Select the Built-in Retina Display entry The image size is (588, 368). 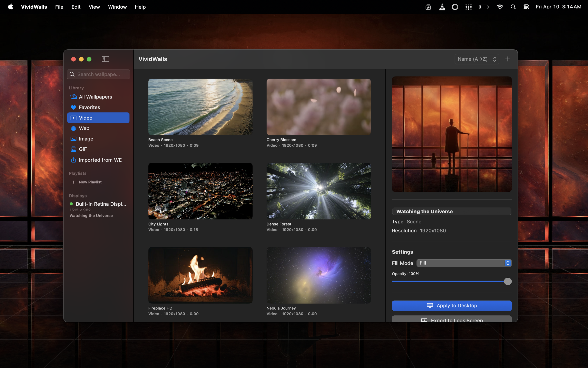click(x=98, y=210)
